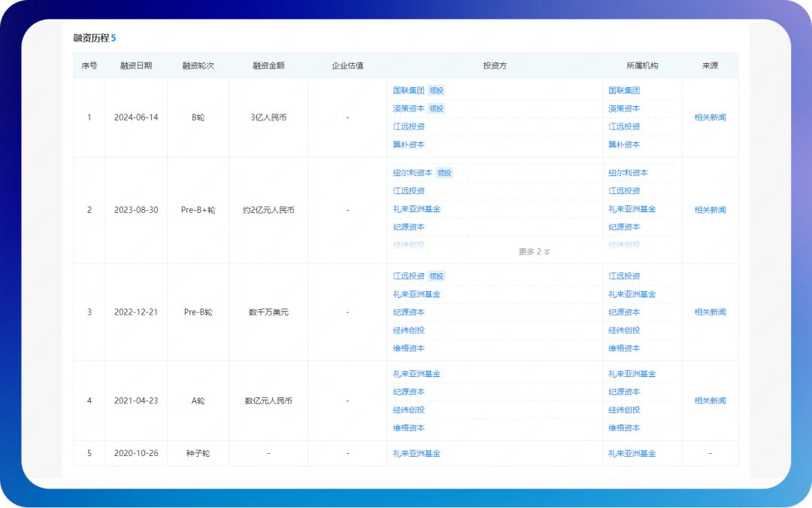Viewport: 812px width, 508px height.
Task: Open A轮 维梧资本 investor link
Action: (x=408, y=428)
